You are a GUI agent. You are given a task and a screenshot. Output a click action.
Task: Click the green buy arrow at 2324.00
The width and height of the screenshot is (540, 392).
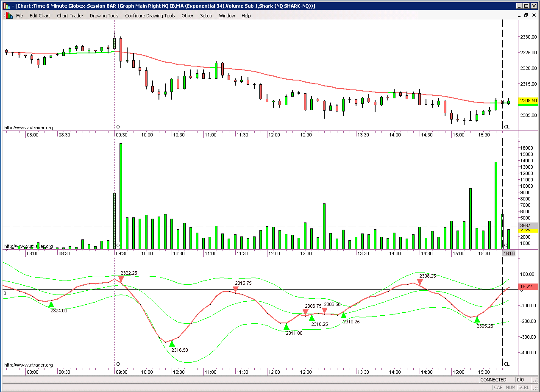[51, 304]
